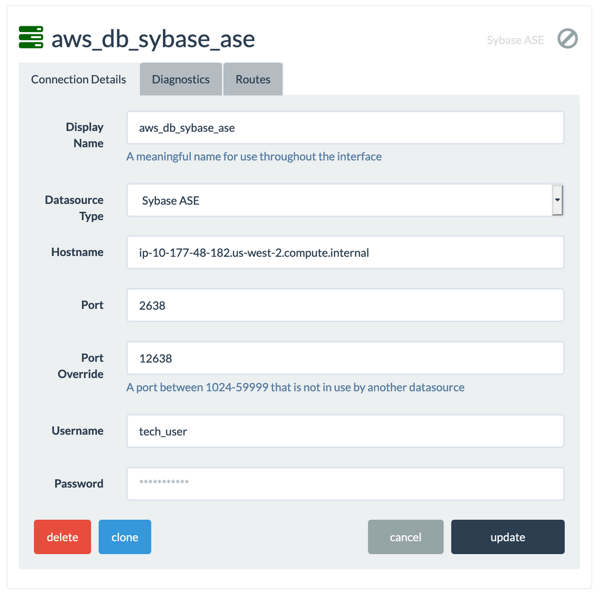
Task: Switch to the Routes tab
Action: [253, 79]
